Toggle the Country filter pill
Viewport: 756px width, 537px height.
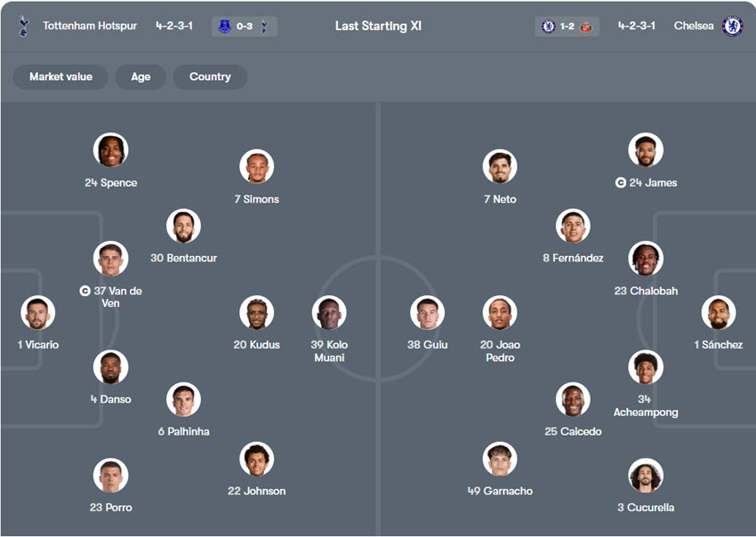coord(210,76)
